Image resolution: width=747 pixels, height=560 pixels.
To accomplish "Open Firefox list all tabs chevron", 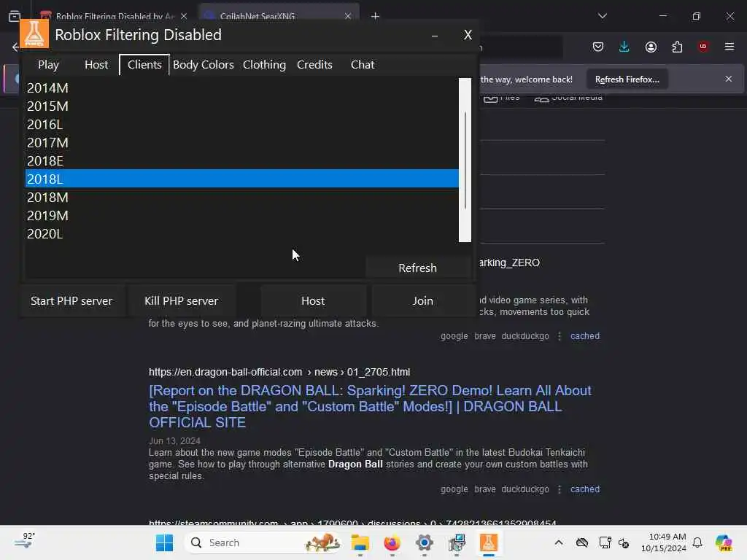I will [x=602, y=16].
